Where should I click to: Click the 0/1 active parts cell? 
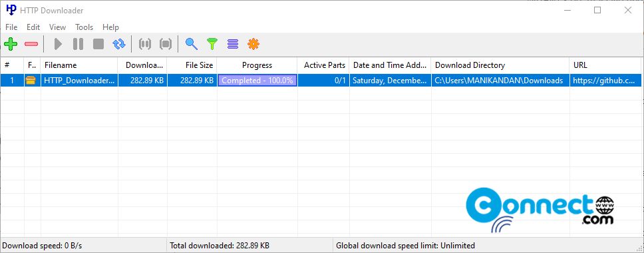click(x=323, y=81)
